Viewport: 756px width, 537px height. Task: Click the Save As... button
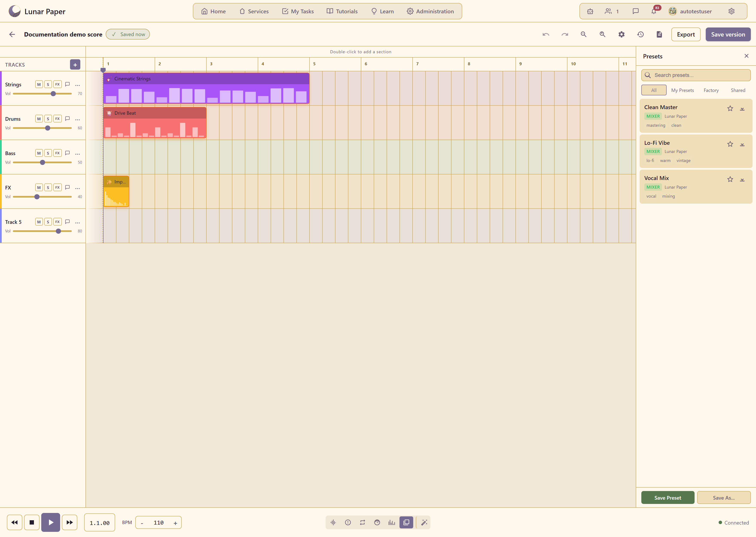(724, 498)
